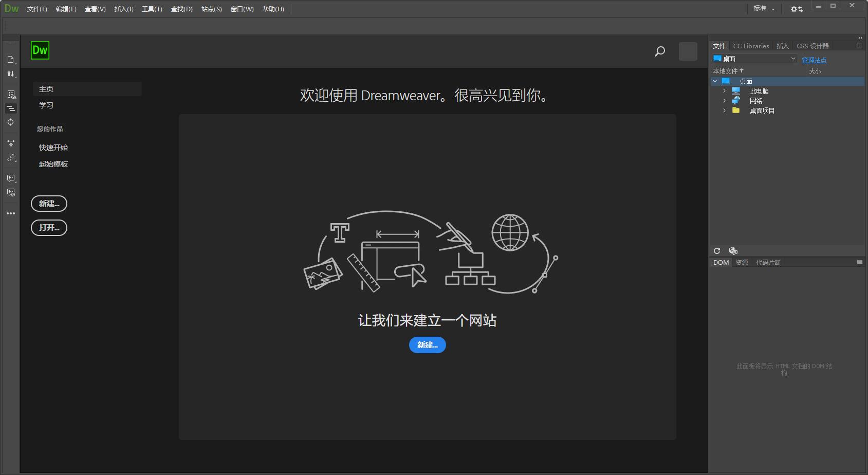Open the 插入(I) menu
The width and height of the screenshot is (868, 475).
click(124, 9)
